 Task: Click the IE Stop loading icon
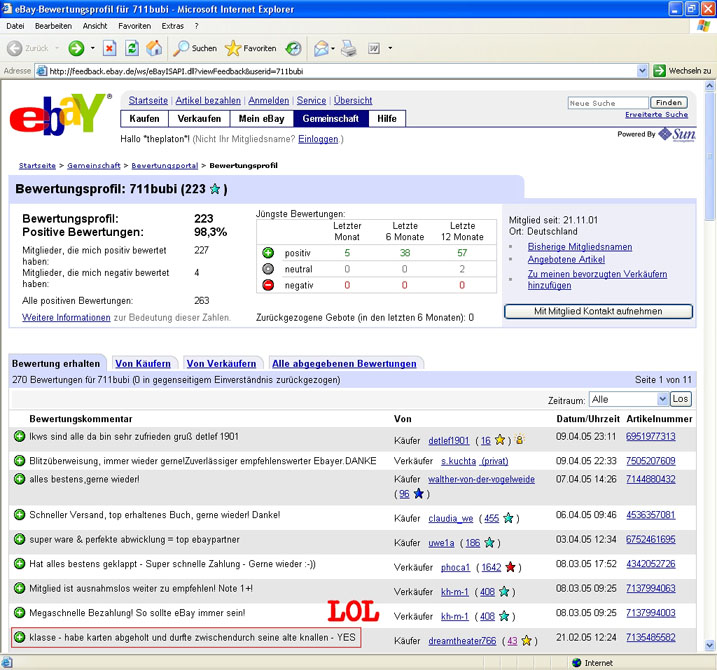point(108,48)
